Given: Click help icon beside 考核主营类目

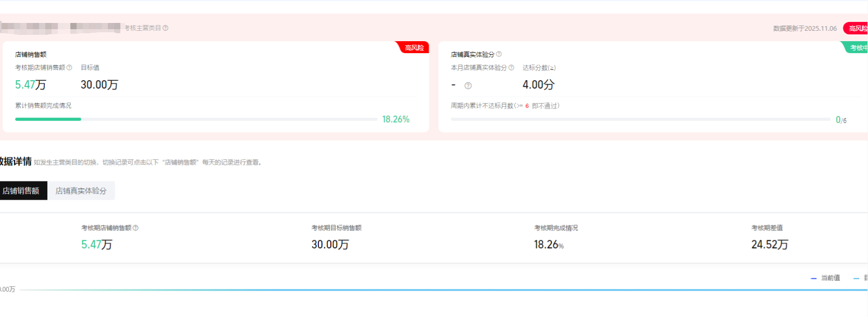Looking at the screenshot, I should click(166, 28).
